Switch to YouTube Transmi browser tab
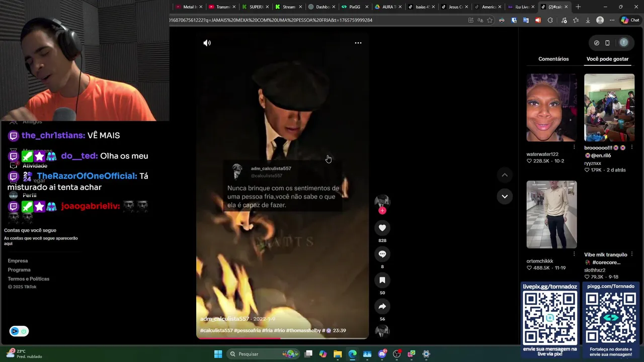Screen dimensions: 644x362 tap(221, 7)
